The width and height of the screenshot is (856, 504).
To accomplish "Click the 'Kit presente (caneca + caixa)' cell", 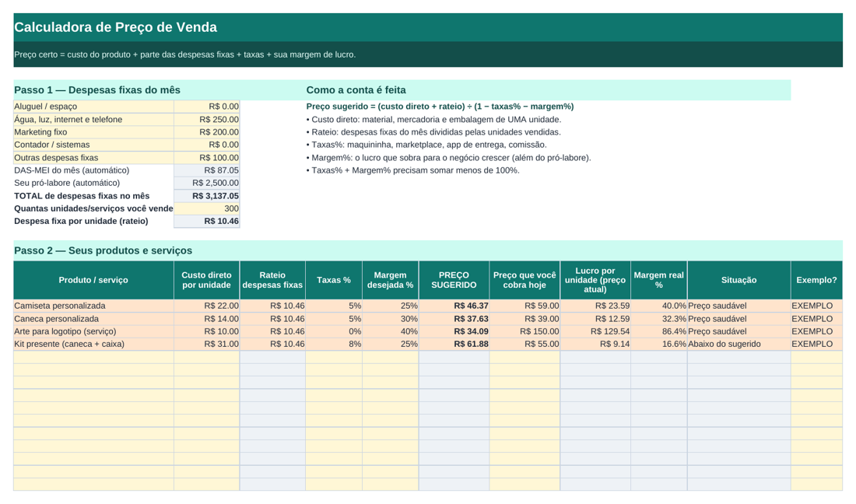I will [93, 345].
